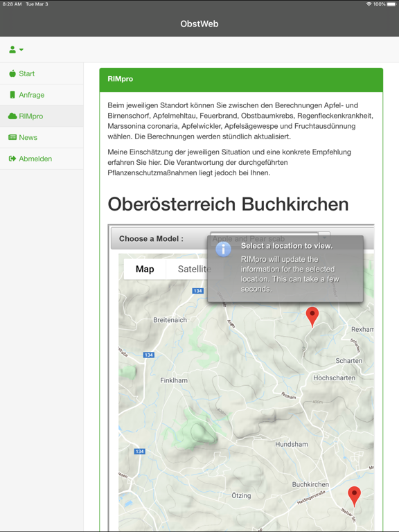399x532 pixels.
Task: Switch map view to Satellite tab
Action: [194, 269]
